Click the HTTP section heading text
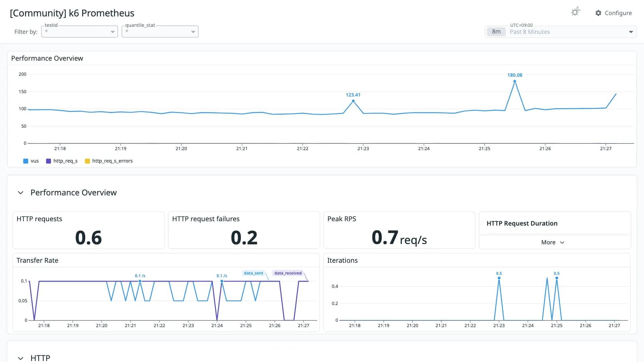This screenshot has height=362, width=644. coord(40,358)
